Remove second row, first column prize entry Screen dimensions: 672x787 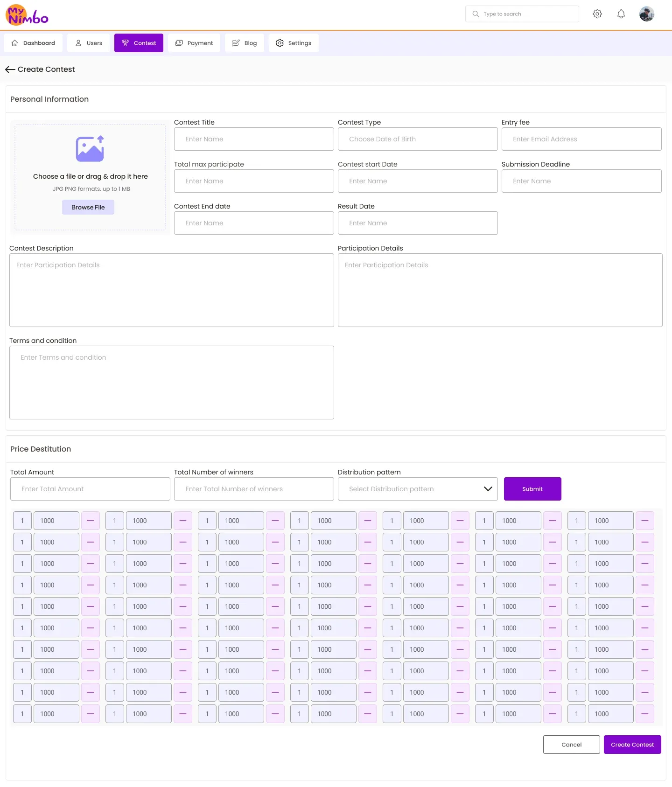tap(91, 542)
